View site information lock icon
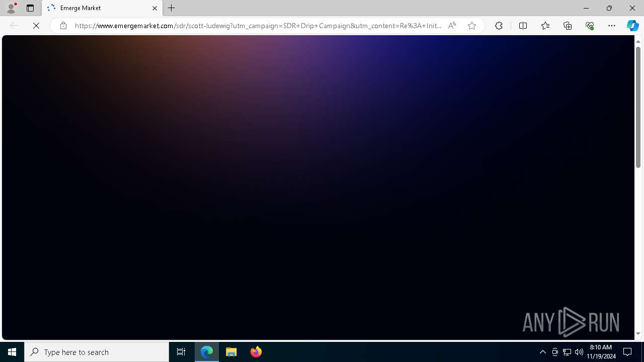The image size is (644, 362). 63,26
